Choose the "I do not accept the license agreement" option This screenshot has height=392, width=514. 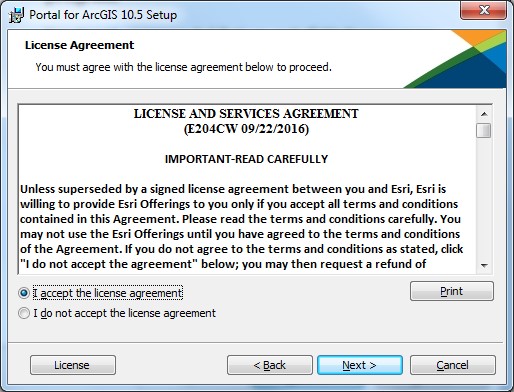(x=24, y=313)
